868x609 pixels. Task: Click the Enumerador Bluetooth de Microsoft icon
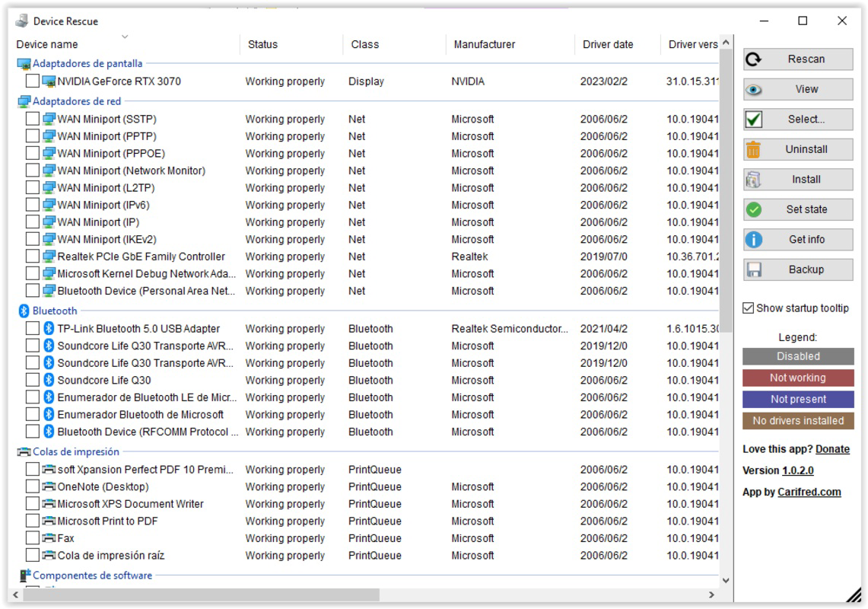point(49,414)
